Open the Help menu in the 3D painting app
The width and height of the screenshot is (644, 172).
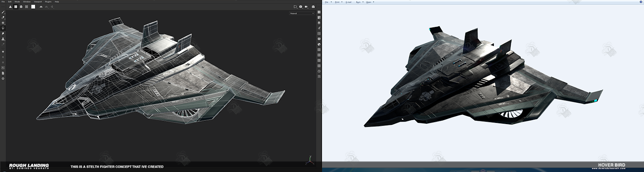[57, 2]
